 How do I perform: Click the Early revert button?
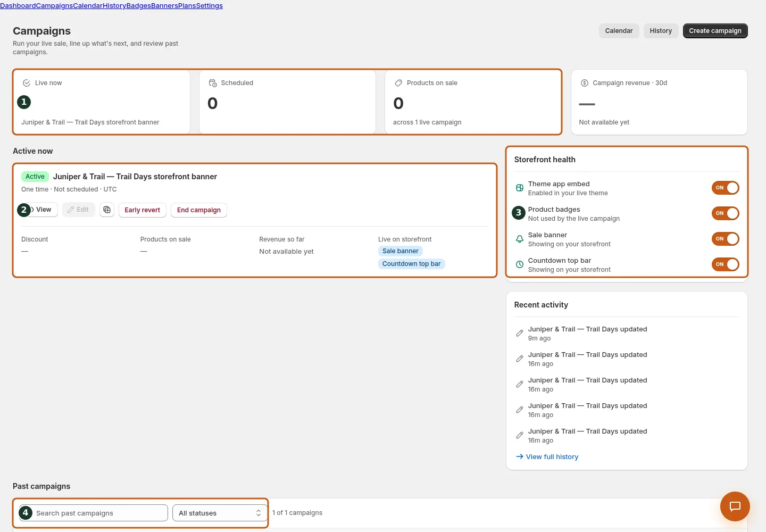click(142, 210)
